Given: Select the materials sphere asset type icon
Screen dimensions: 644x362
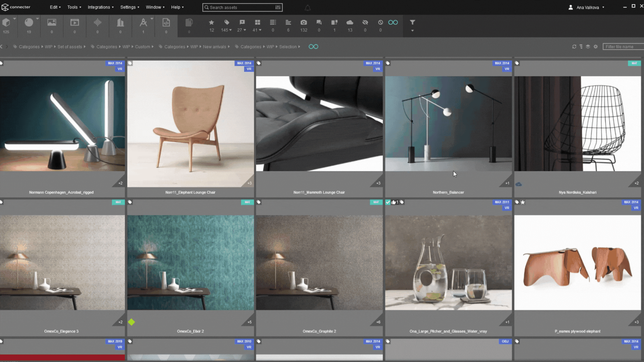Looking at the screenshot, I should (29, 22).
